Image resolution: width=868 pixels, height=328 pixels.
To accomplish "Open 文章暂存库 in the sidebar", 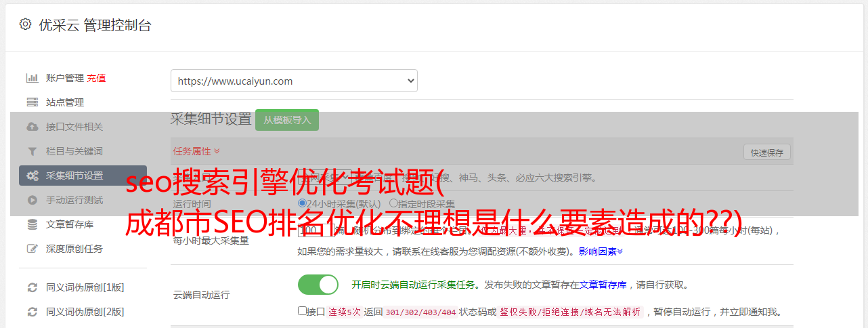I will (x=70, y=224).
